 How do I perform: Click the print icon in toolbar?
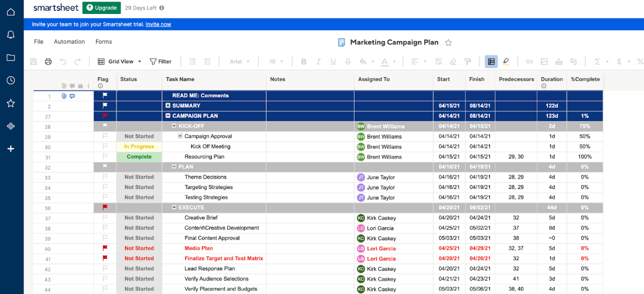pyautogui.click(x=48, y=62)
